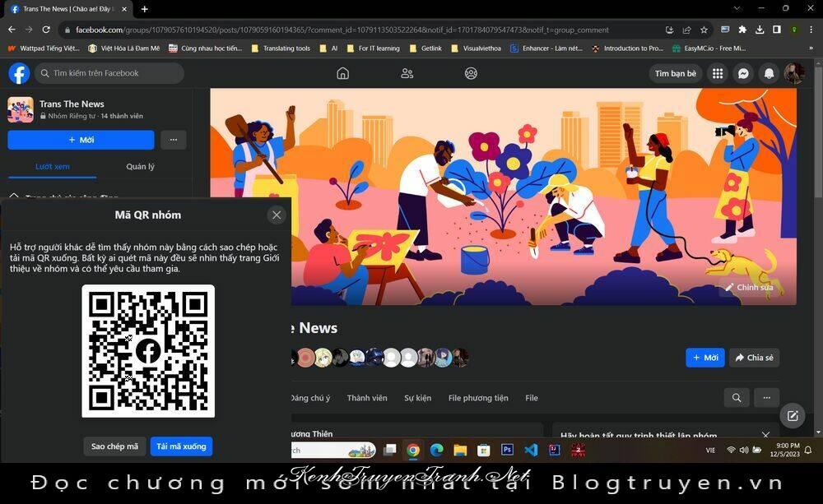Open the three-dots menu beside the group search
Viewport: 823px width, 504px height.
tap(766, 398)
